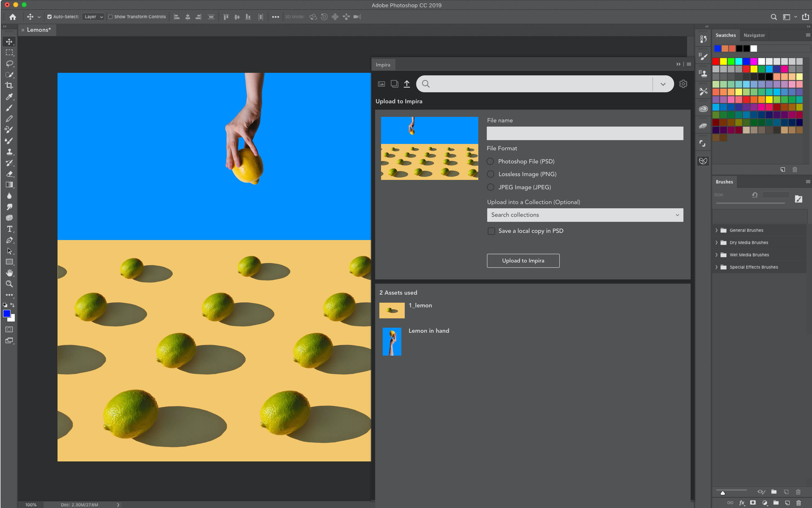Create new swatch in Swatches panel

pyautogui.click(x=783, y=170)
